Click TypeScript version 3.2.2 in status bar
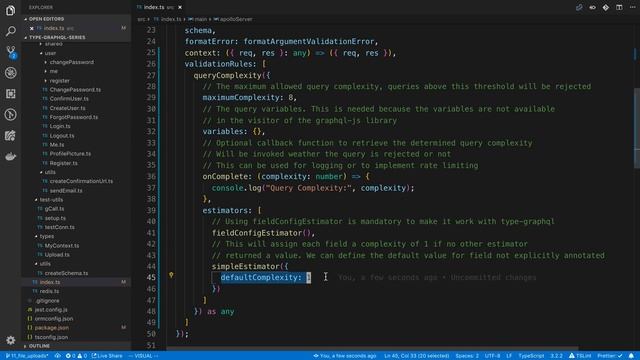Image resolution: width=640 pixels, height=360 pixels. tap(557, 356)
